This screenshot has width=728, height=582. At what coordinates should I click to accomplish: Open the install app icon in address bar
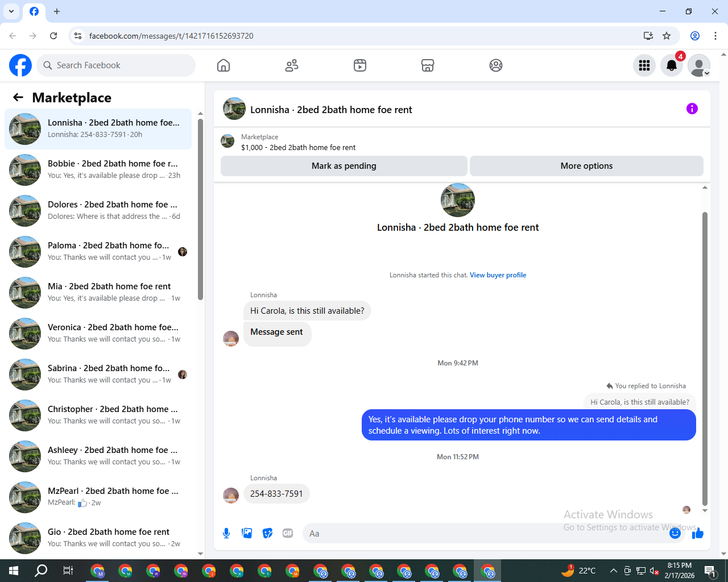click(x=648, y=36)
